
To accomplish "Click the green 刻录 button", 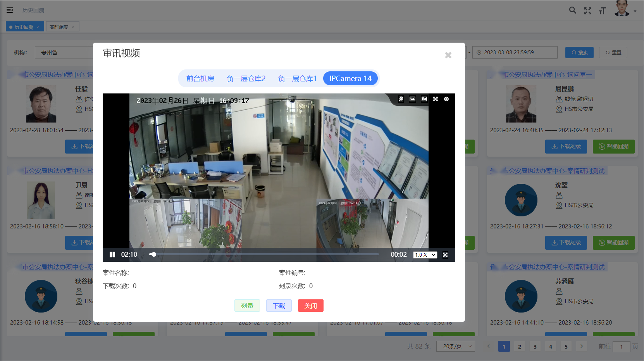I will click(247, 306).
